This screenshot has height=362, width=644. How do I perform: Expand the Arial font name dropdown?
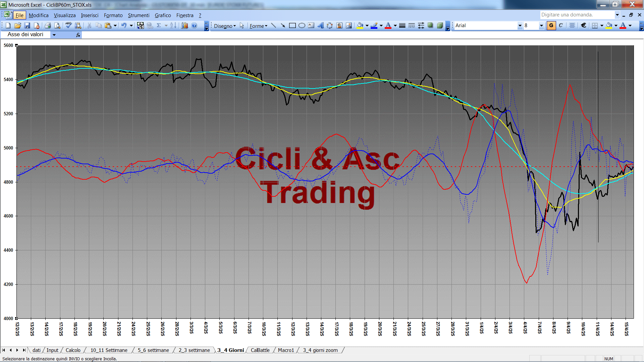pos(520,25)
